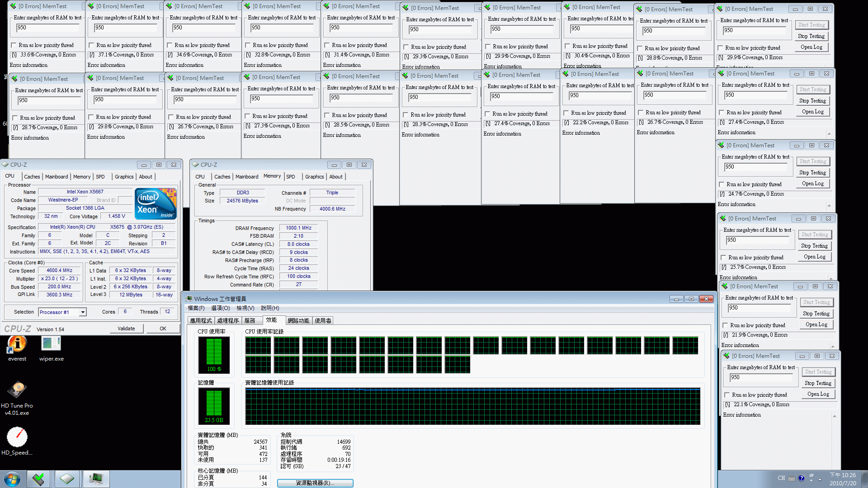The image size is (868, 488).
Task: Click the Validate button in CPU-Z
Action: coord(126,328)
